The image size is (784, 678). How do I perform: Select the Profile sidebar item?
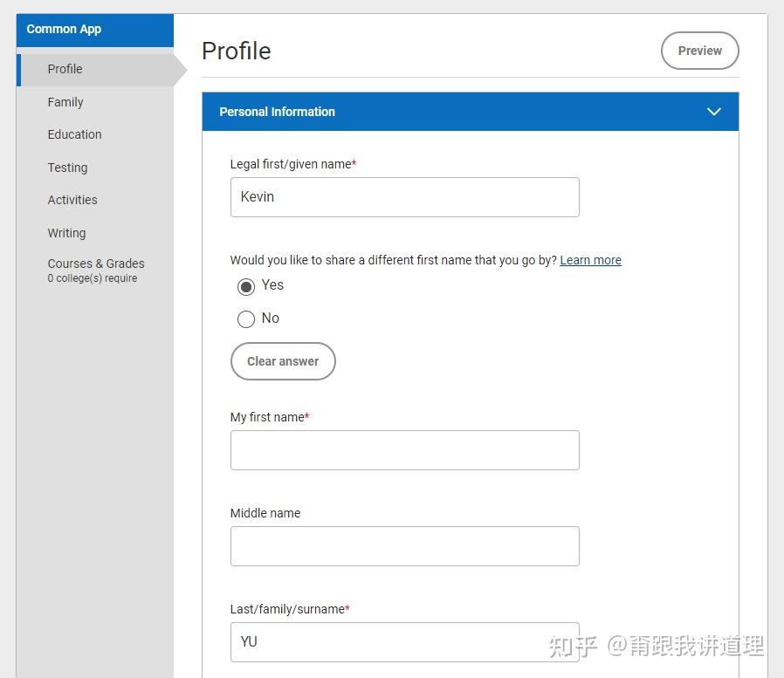pos(65,69)
